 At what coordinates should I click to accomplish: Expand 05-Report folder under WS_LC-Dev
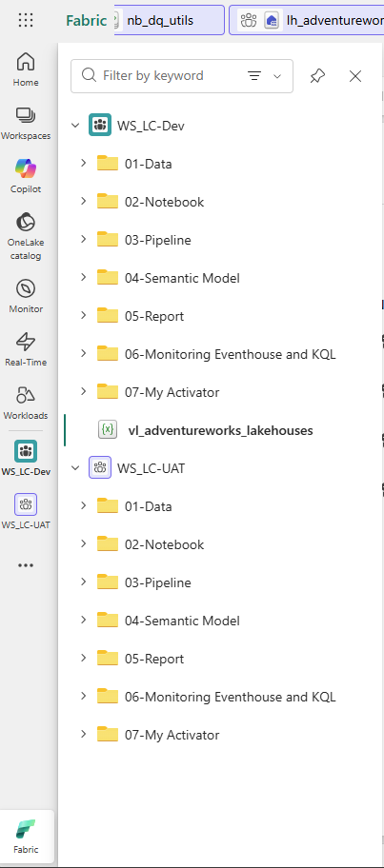[84, 316]
